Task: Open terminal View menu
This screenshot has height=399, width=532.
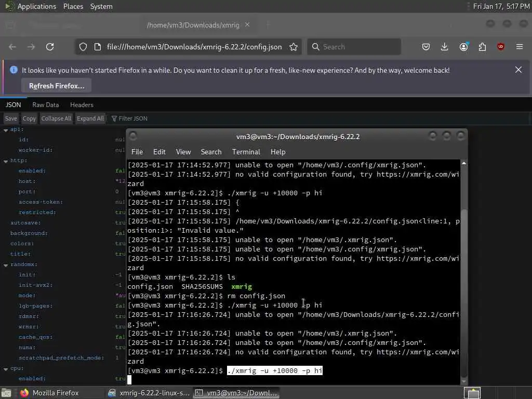Action: [183, 152]
